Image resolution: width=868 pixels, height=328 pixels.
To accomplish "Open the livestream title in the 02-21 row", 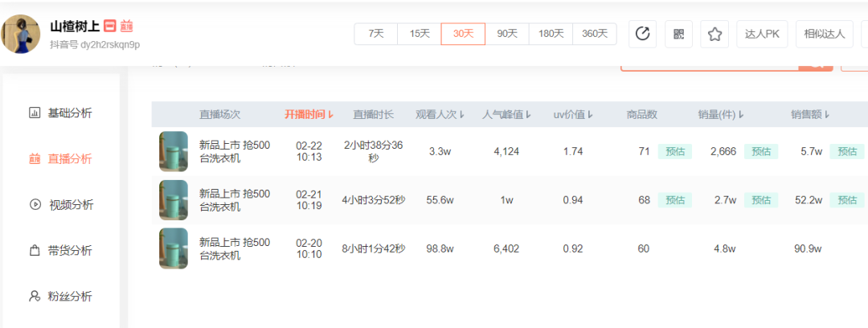I will pos(235,200).
